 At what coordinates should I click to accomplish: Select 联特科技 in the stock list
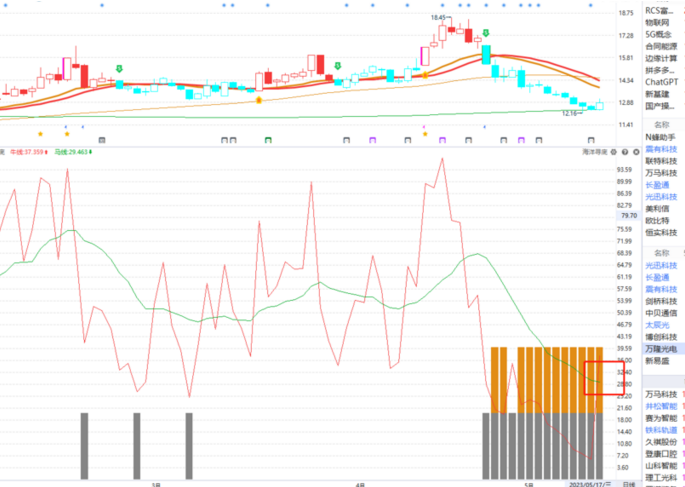661,161
